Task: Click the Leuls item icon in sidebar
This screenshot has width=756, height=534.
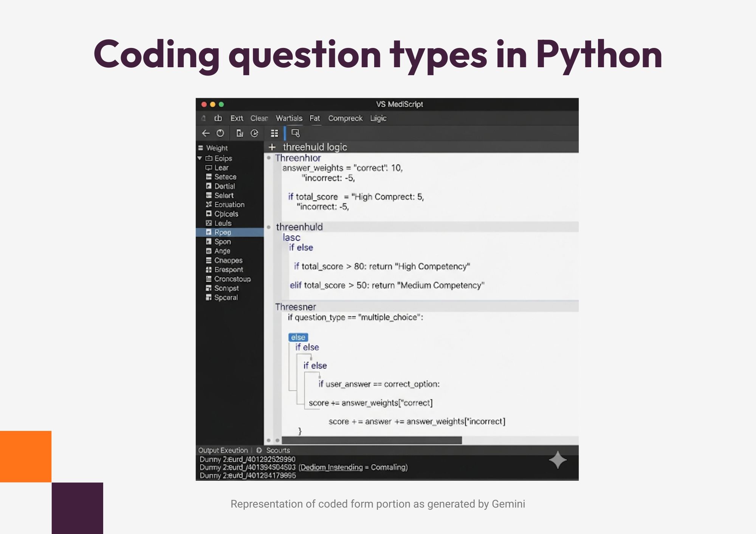Action: coord(209,223)
